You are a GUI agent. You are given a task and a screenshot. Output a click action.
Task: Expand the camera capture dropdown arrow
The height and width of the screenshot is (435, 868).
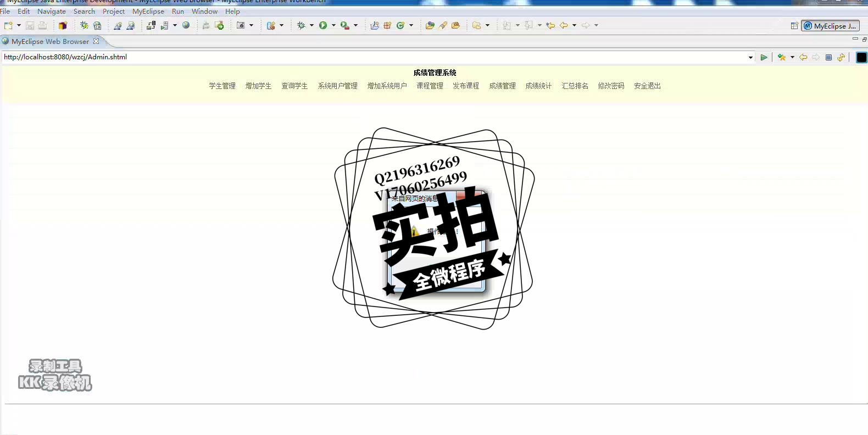[251, 25]
